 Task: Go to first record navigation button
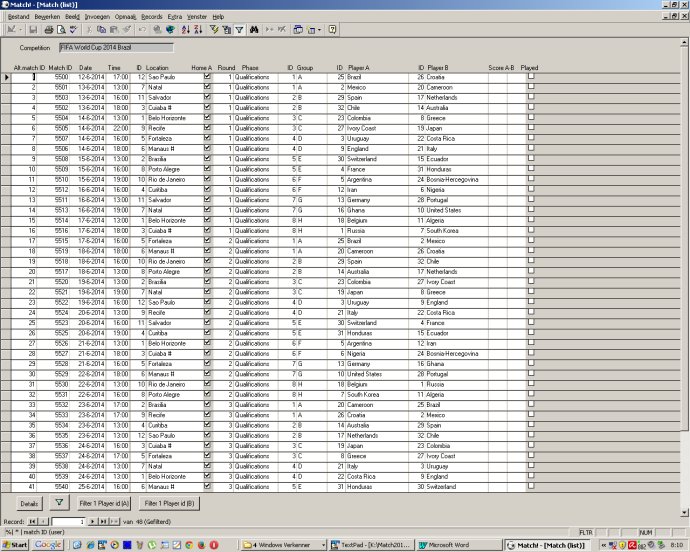pos(32,522)
